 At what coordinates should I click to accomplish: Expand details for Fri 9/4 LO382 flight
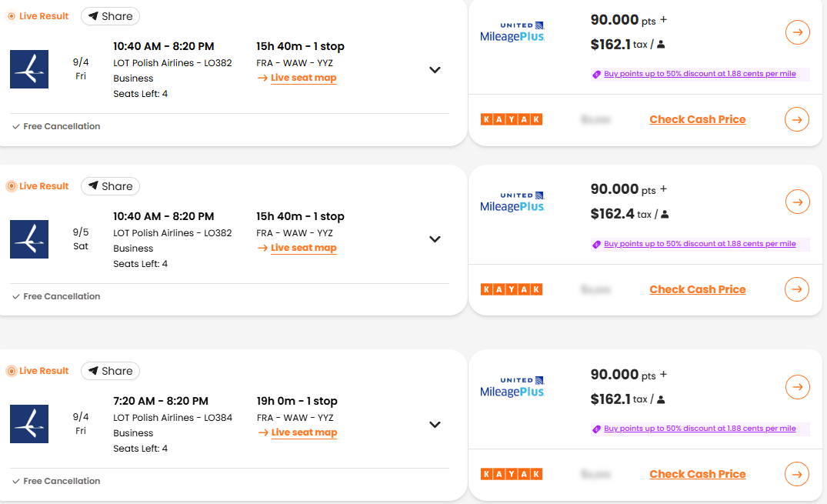point(435,70)
